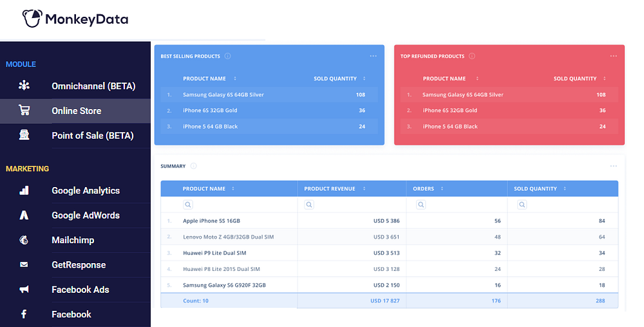Open Point of Sale (BETA) module

click(75, 135)
